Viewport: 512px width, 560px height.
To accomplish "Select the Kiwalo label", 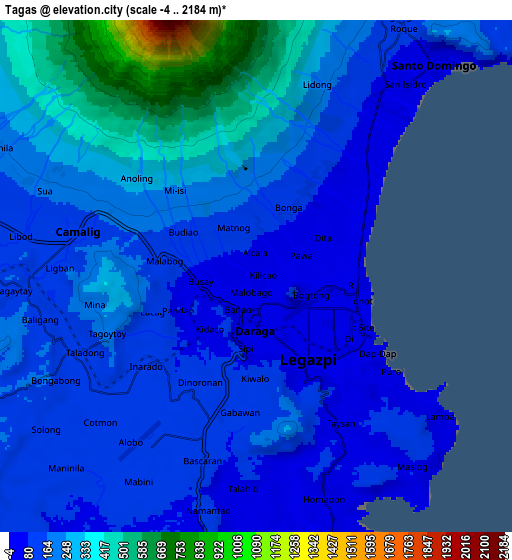I will tap(255, 379).
